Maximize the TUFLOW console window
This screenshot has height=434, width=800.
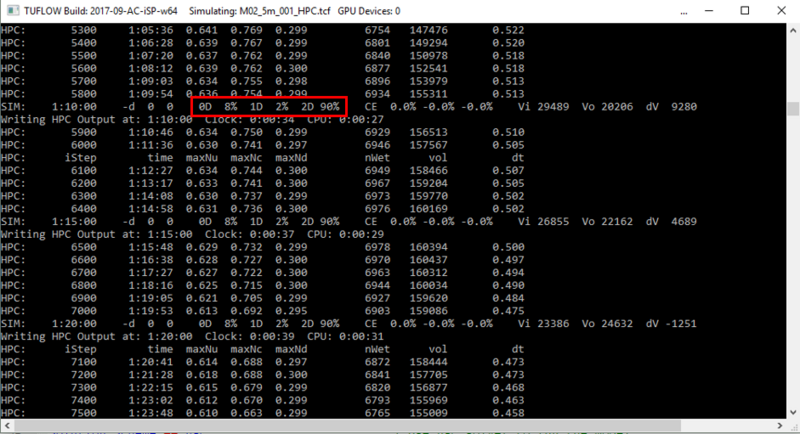(x=742, y=11)
